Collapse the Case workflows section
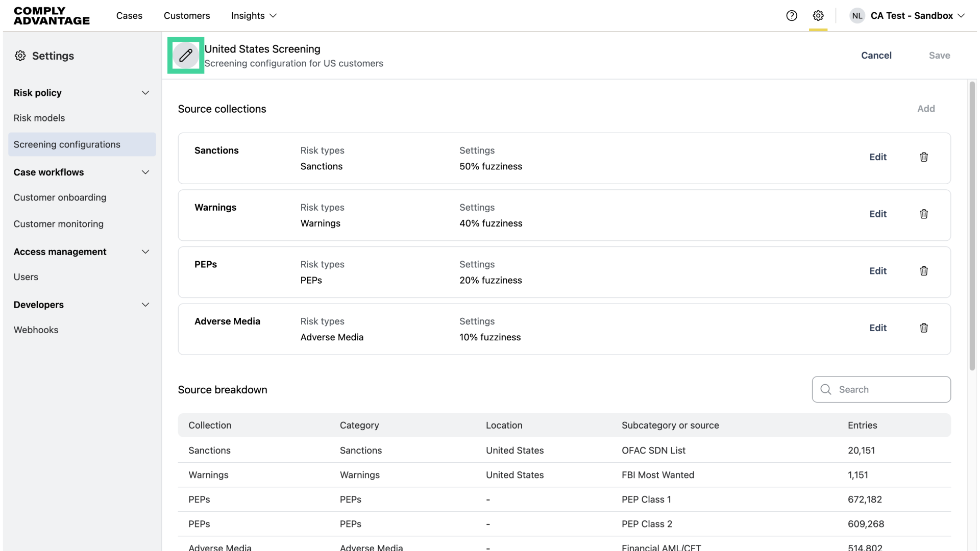The image size is (980, 551). 145,172
